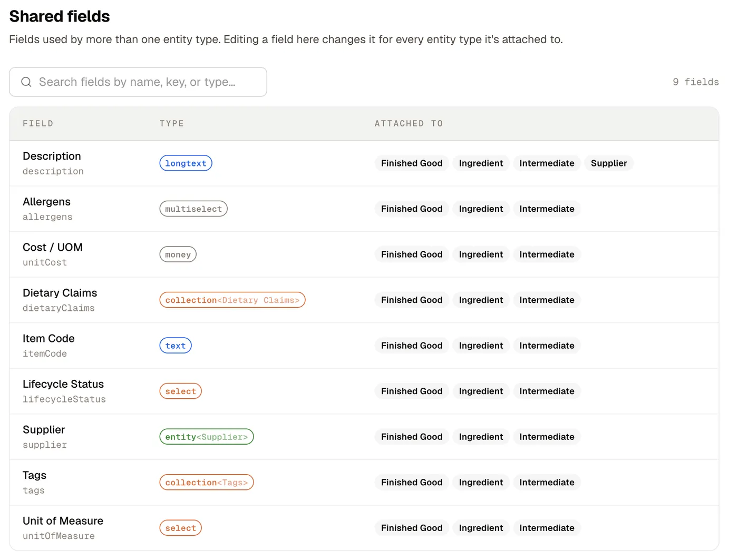738x560 pixels.
Task: Click the collection<Dietary Claims> type badge
Action: click(x=232, y=300)
